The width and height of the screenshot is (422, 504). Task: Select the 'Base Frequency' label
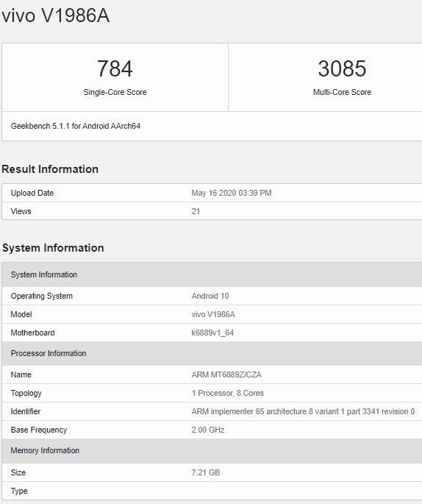(39, 430)
